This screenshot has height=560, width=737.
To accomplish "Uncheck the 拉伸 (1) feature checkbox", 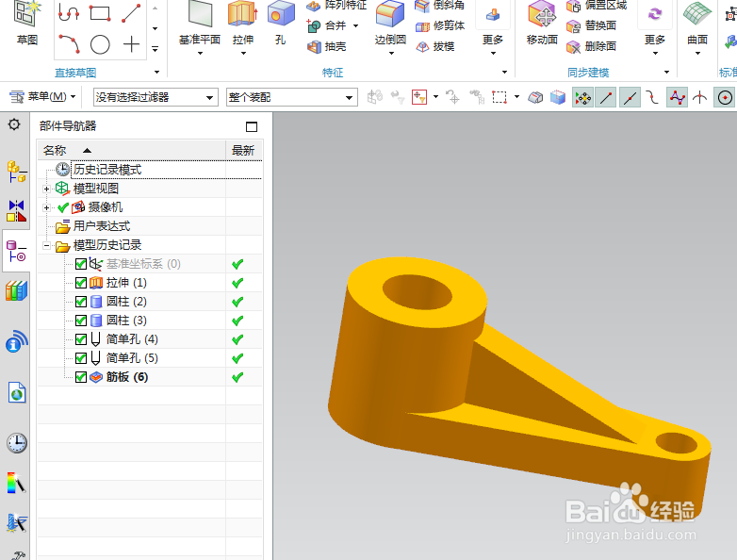I will (x=81, y=283).
